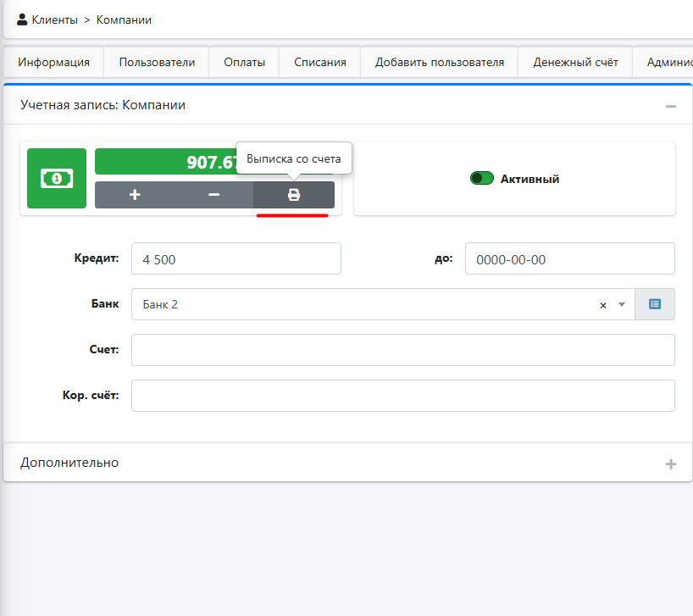Click the plus icon to add funds
Viewport: 693px width, 616px height.
click(x=135, y=195)
